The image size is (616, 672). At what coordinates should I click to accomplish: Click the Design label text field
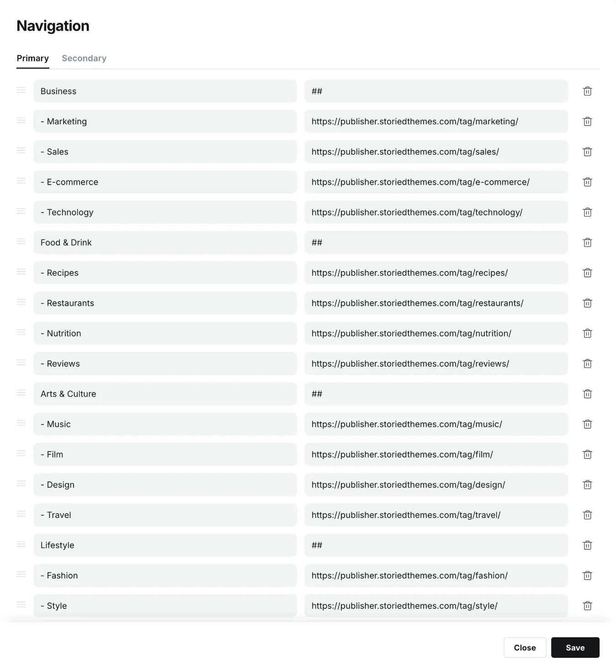click(165, 485)
